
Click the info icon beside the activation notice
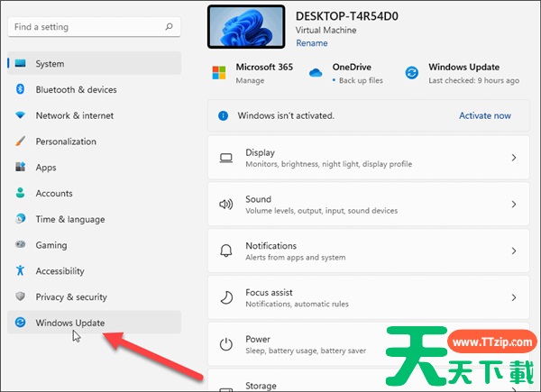(x=224, y=115)
